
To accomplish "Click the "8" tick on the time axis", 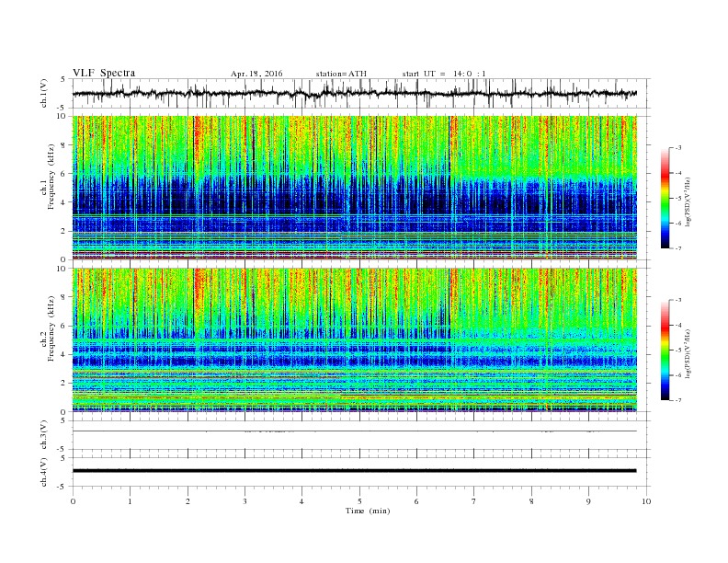I will [531, 501].
